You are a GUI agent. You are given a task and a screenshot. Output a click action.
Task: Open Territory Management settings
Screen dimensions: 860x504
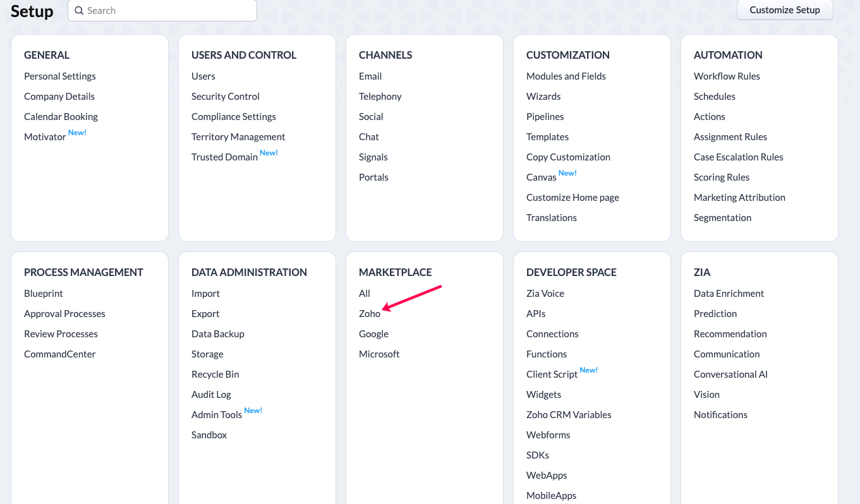(238, 137)
